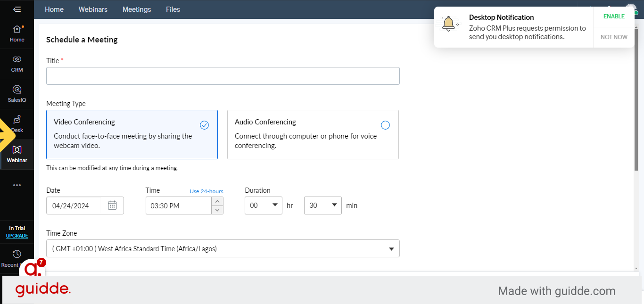
Task: Click the meeting Title input field
Action: [223, 76]
